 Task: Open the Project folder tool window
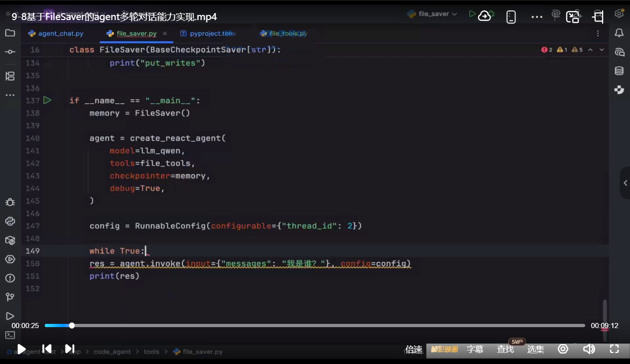tap(10, 33)
